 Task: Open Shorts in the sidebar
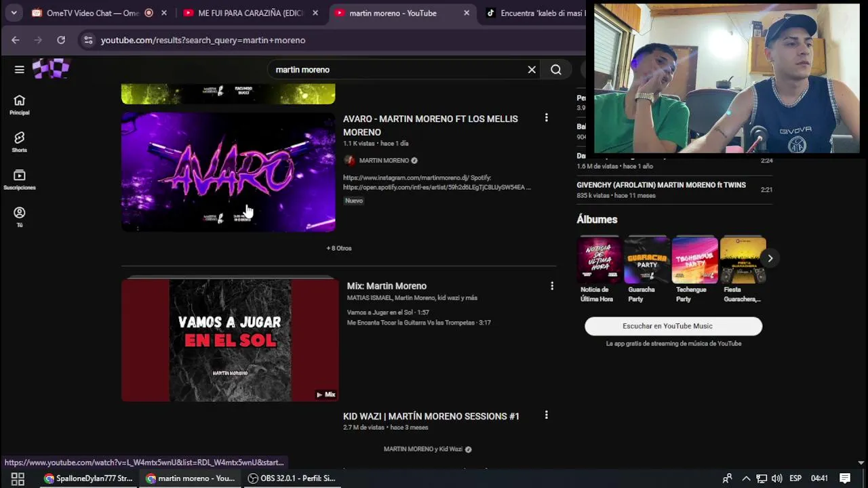[x=19, y=142]
